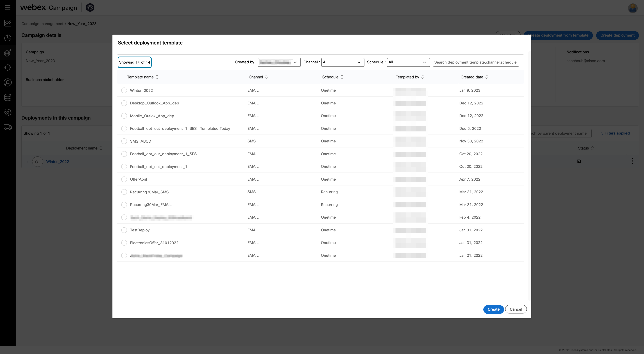
Task: Sort by Templated by column
Action: pos(423,77)
